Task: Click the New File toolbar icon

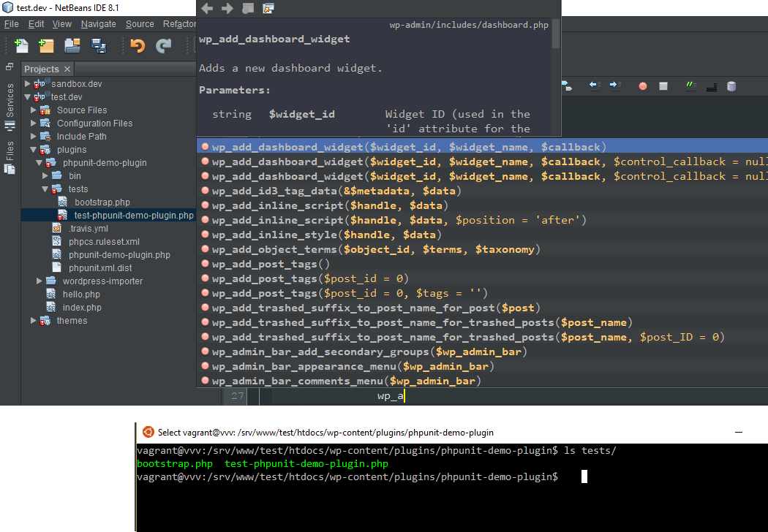Action: 20,45
